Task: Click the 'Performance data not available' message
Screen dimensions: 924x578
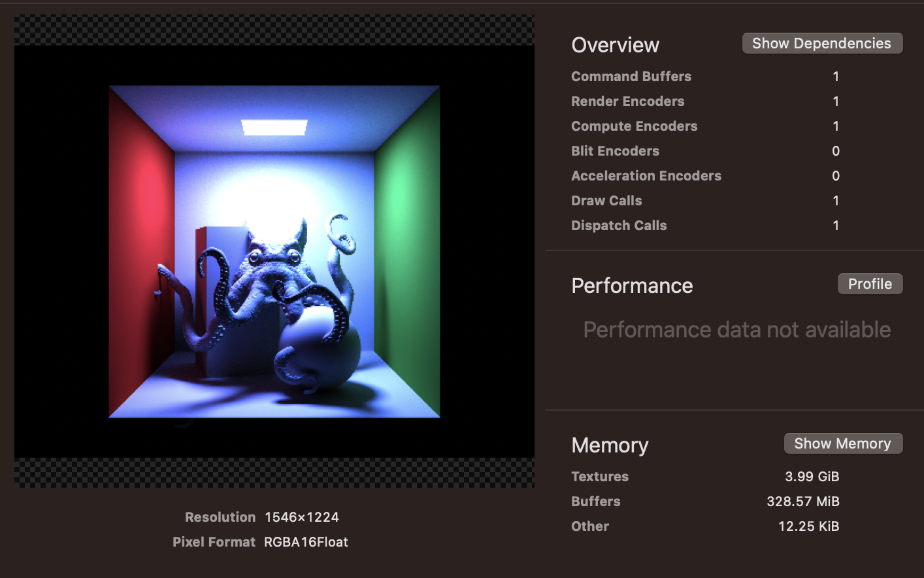Action: coord(736,330)
